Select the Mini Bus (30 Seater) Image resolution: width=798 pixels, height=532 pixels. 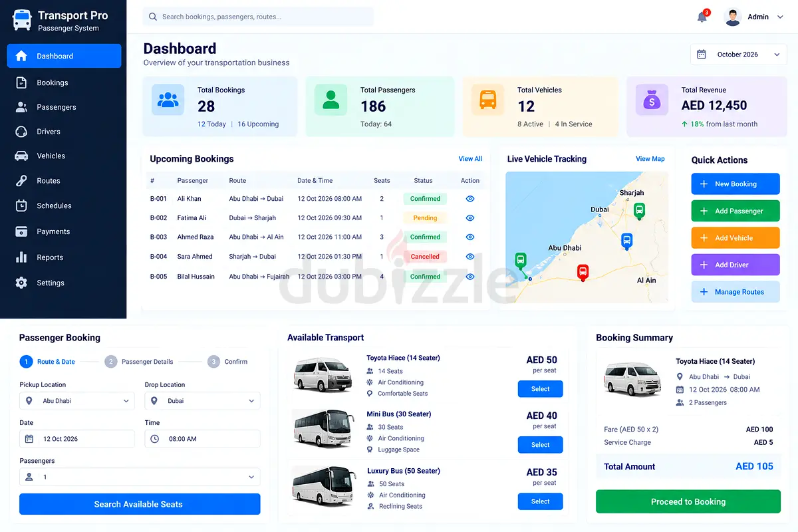pos(540,445)
